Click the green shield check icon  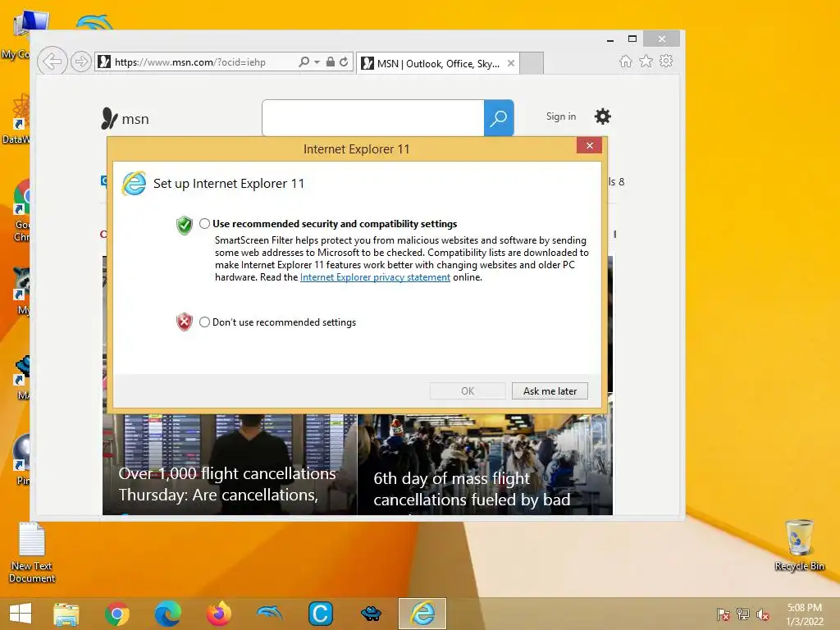185,225
